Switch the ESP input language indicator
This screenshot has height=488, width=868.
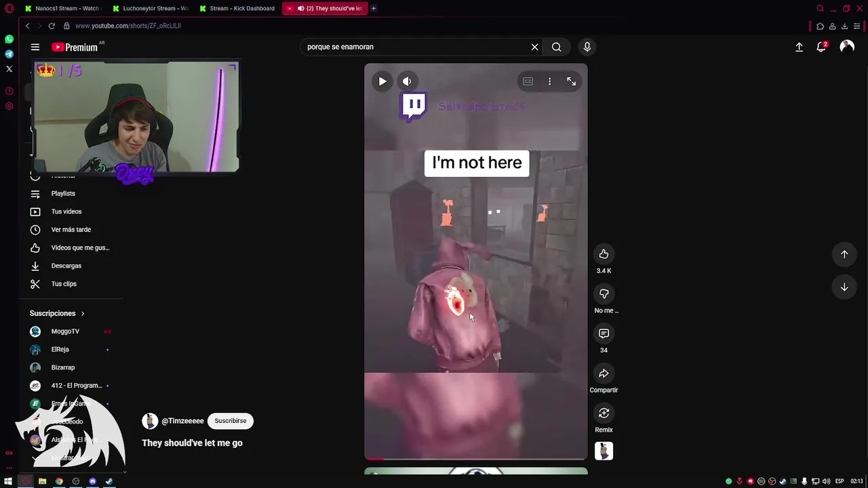click(x=840, y=481)
